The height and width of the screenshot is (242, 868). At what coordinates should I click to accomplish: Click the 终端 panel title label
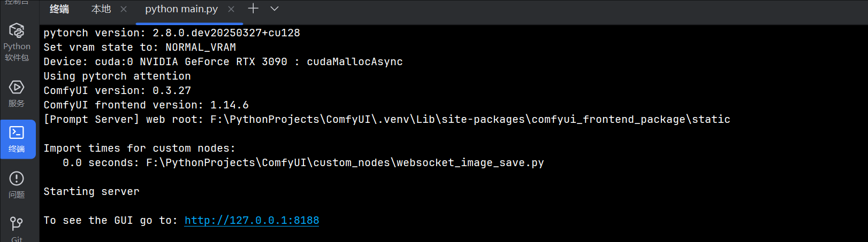(59, 9)
